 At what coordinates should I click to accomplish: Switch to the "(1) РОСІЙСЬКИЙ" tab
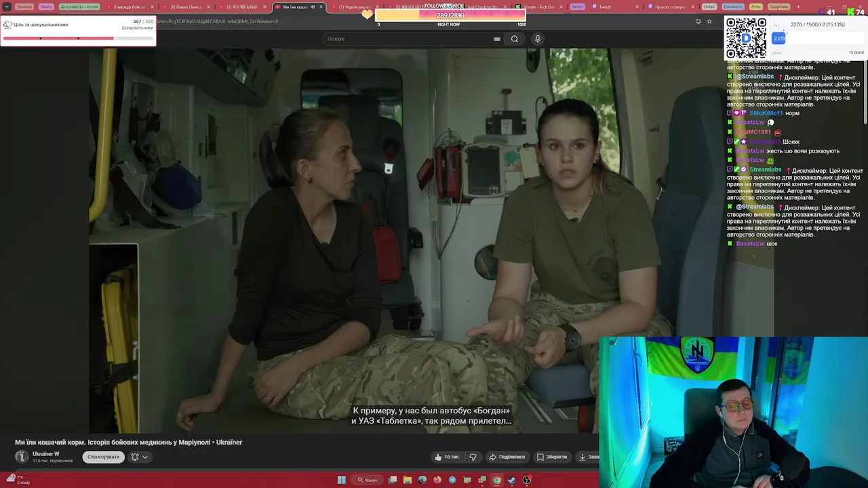pos(242,7)
